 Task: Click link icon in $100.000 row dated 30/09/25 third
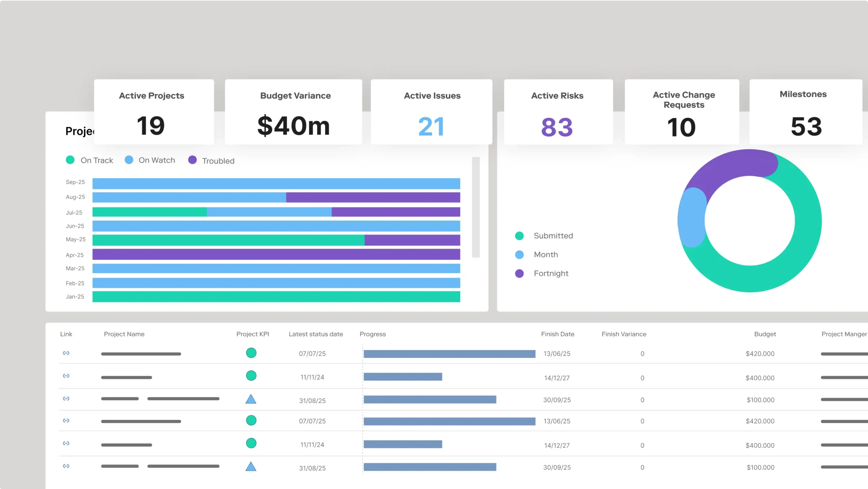coord(66,399)
